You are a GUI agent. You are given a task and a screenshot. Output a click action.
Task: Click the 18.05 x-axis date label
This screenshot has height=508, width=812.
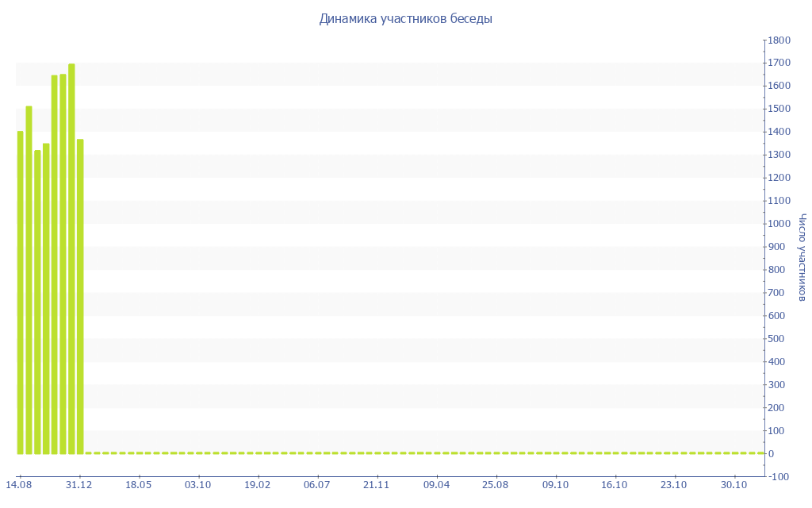pyautogui.click(x=138, y=485)
